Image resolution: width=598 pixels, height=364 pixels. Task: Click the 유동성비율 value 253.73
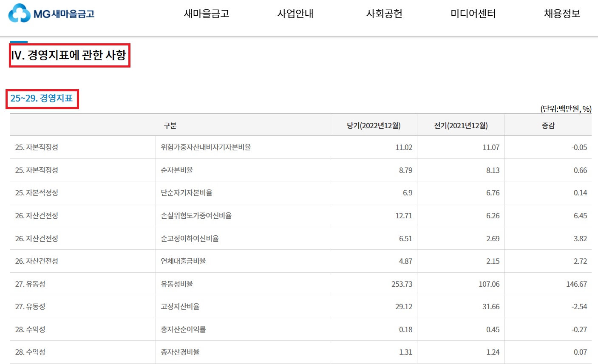(400, 284)
